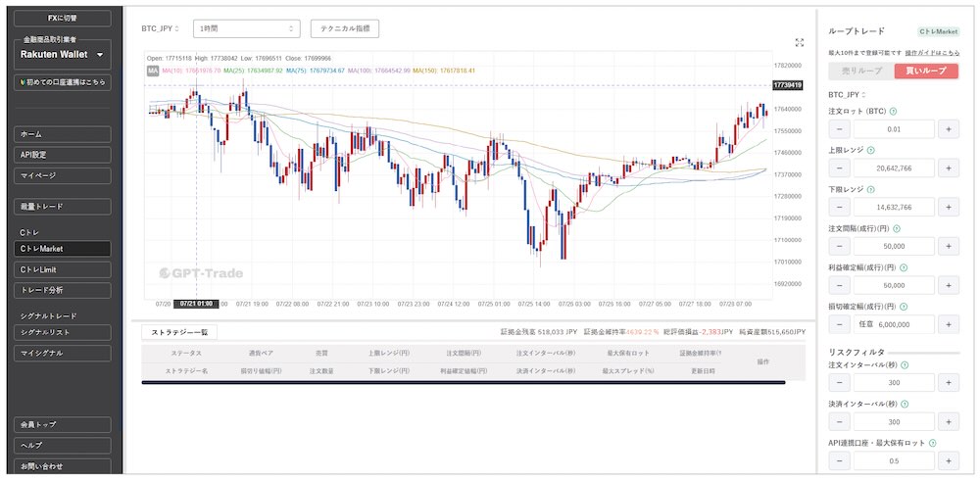
Task: Go to トレード分析 in the sidebar
Action: pos(62,290)
